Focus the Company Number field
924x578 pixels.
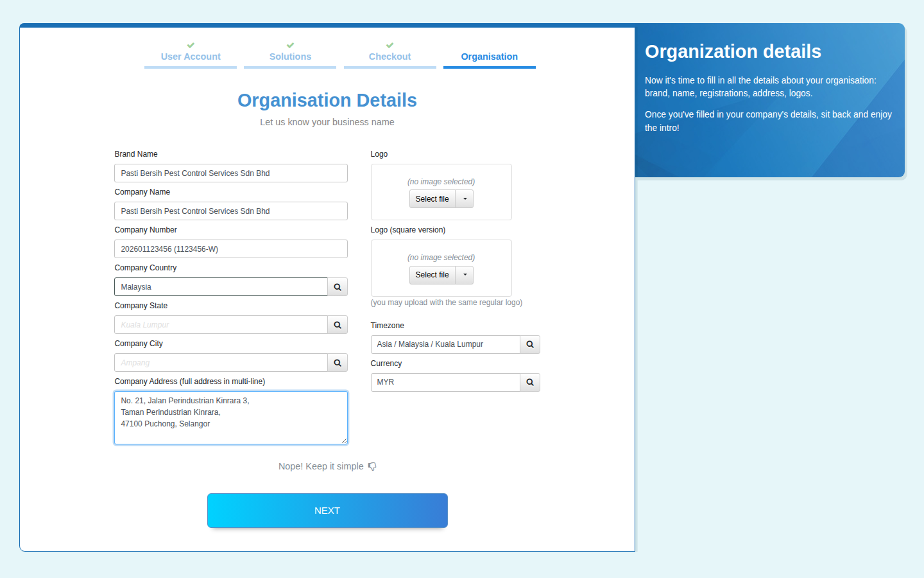click(231, 249)
